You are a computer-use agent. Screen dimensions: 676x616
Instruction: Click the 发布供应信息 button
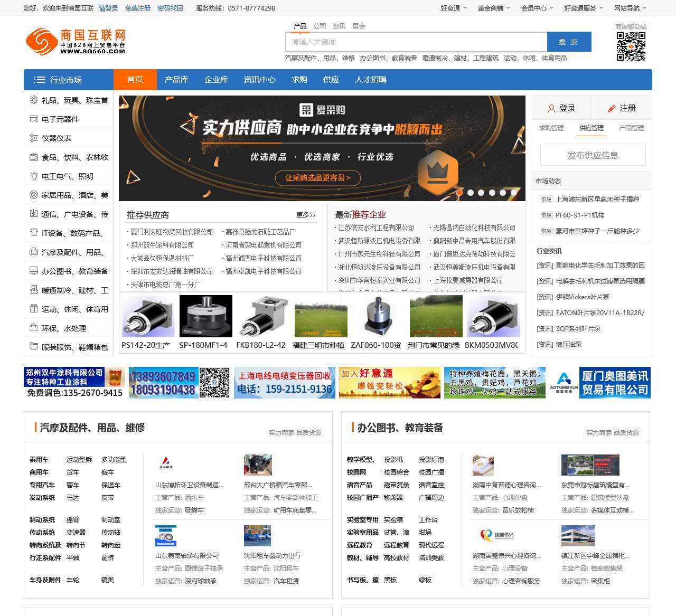[593, 155]
